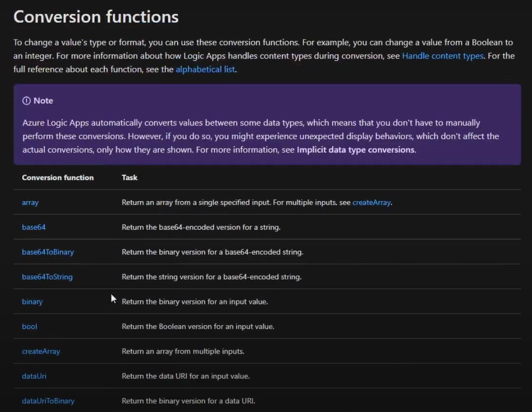The height and width of the screenshot is (412, 532).
Task: Open the Handle content types link
Action: coord(443,56)
